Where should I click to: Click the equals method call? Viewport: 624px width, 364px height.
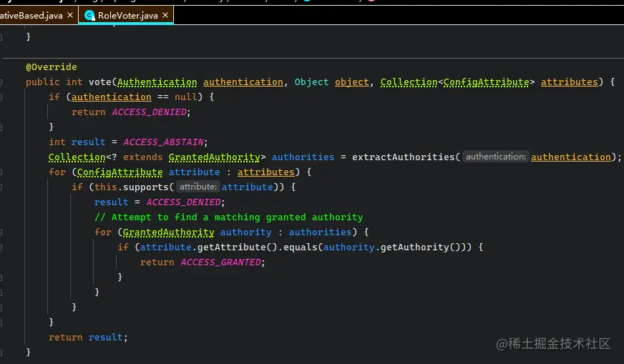(301, 247)
